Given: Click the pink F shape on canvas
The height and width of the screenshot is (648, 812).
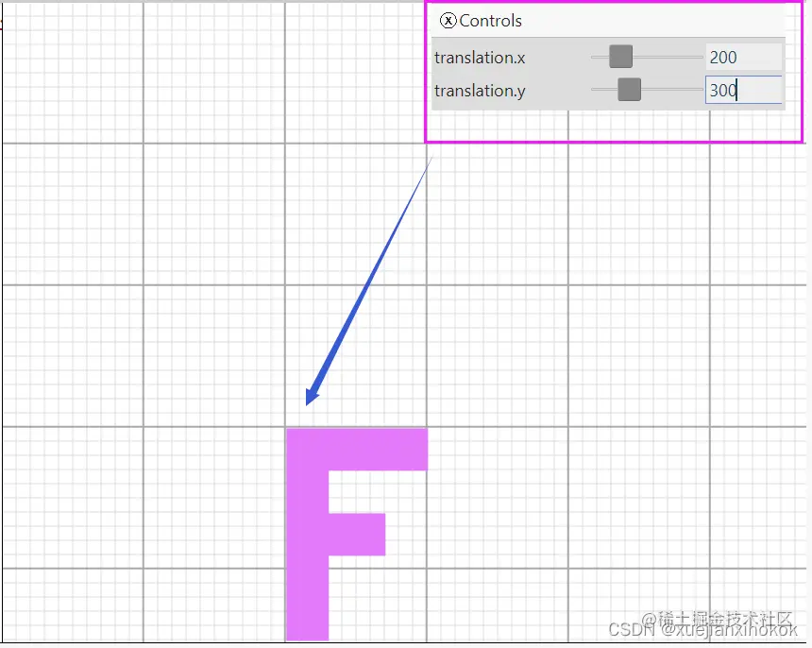Looking at the screenshot, I should 308,534.
